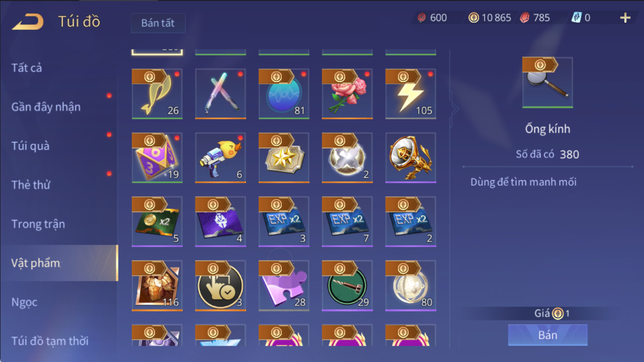Select the double gold card item
This screenshot has width=644, height=362.
(157, 222)
